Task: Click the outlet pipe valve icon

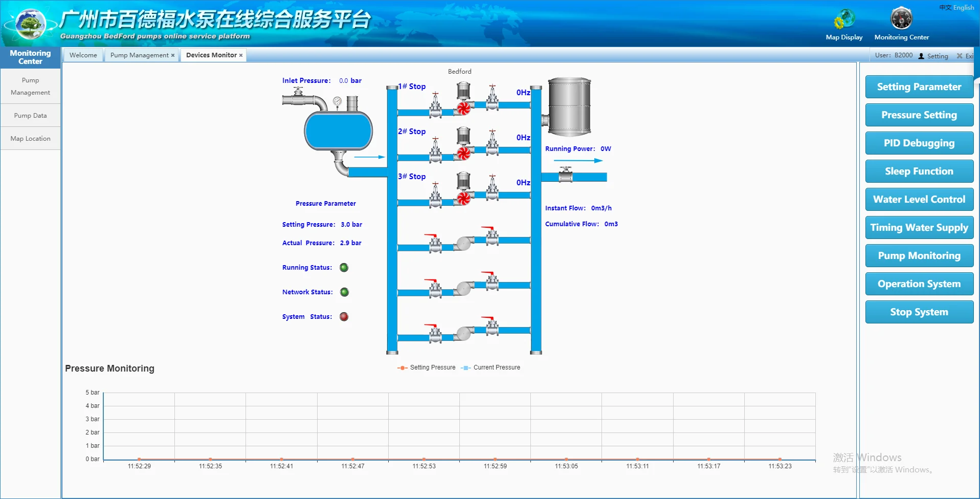Action: [566, 175]
